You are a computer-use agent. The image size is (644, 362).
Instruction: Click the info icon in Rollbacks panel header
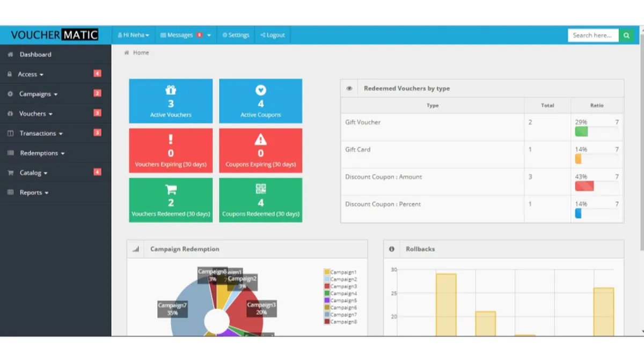coord(392,249)
